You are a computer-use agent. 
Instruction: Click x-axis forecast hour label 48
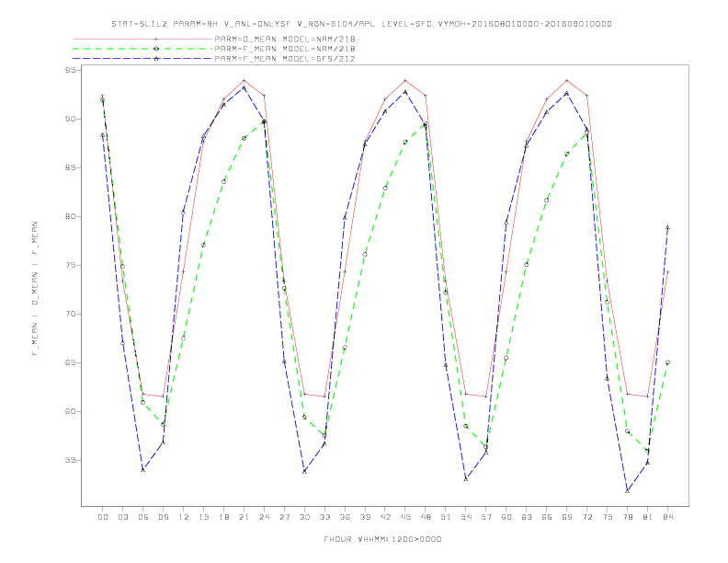[426, 517]
